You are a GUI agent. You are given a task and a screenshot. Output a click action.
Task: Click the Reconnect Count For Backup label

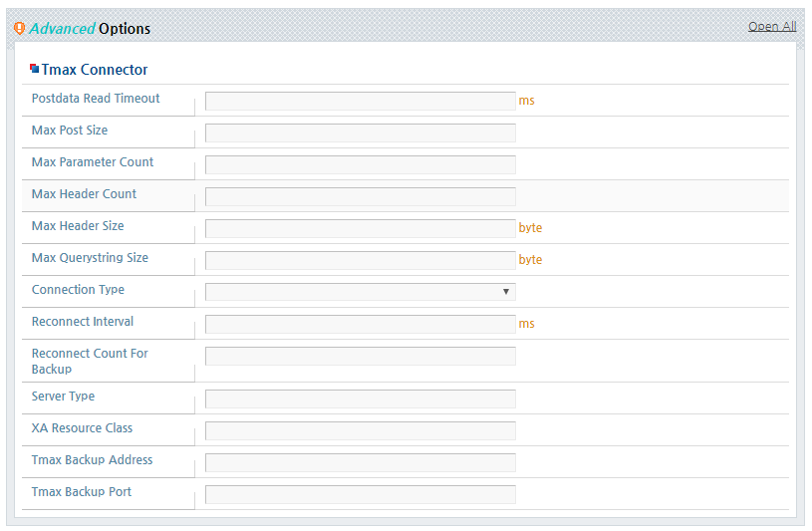coord(90,361)
